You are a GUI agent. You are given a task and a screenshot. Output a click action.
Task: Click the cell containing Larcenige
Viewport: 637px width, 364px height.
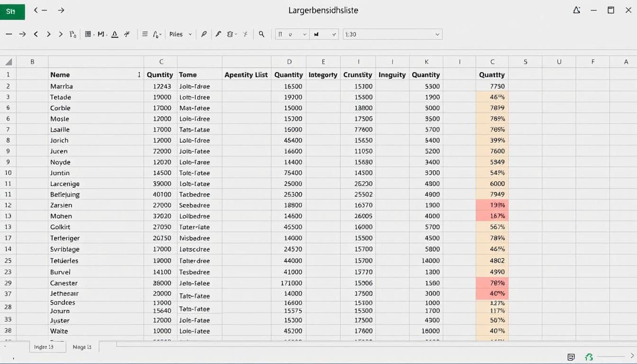tap(65, 183)
